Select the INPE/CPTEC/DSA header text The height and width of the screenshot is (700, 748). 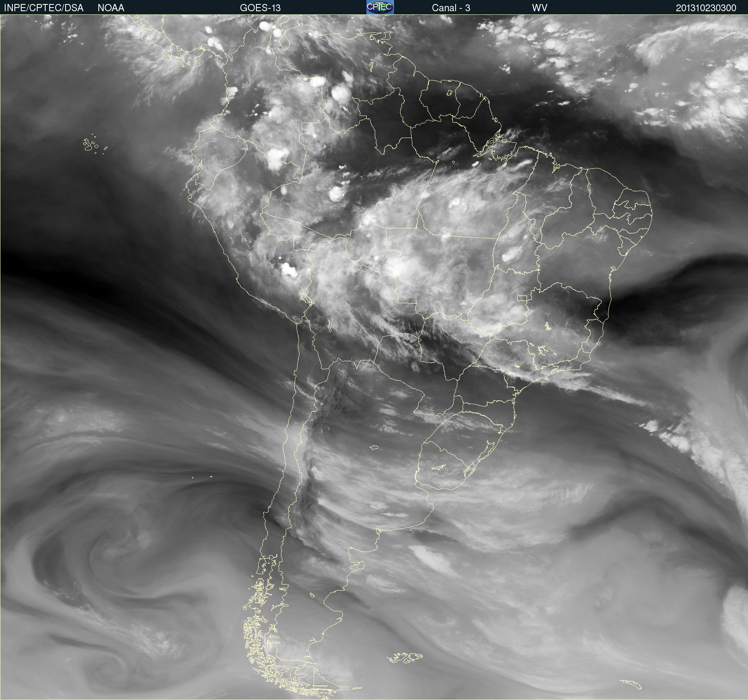[x=44, y=8]
